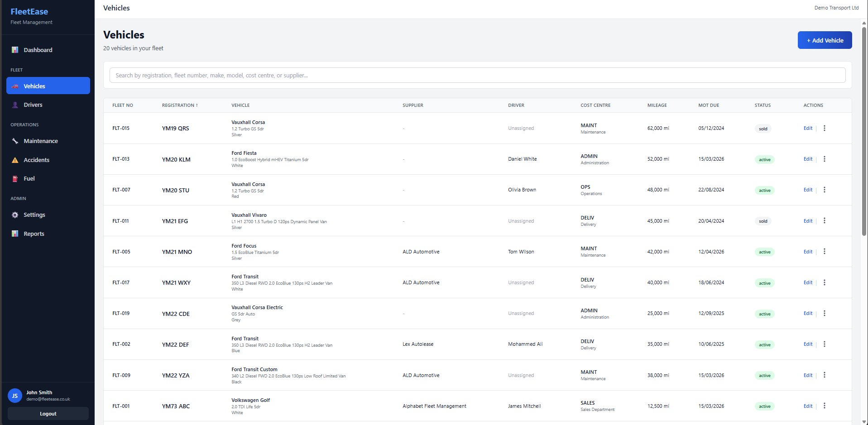Open the three-dot actions menu for FLT-015
This screenshot has width=868, height=425.
[x=825, y=128]
